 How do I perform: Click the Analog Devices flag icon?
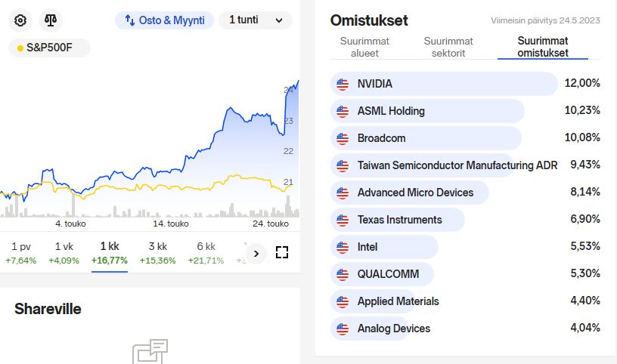click(343, 329)
